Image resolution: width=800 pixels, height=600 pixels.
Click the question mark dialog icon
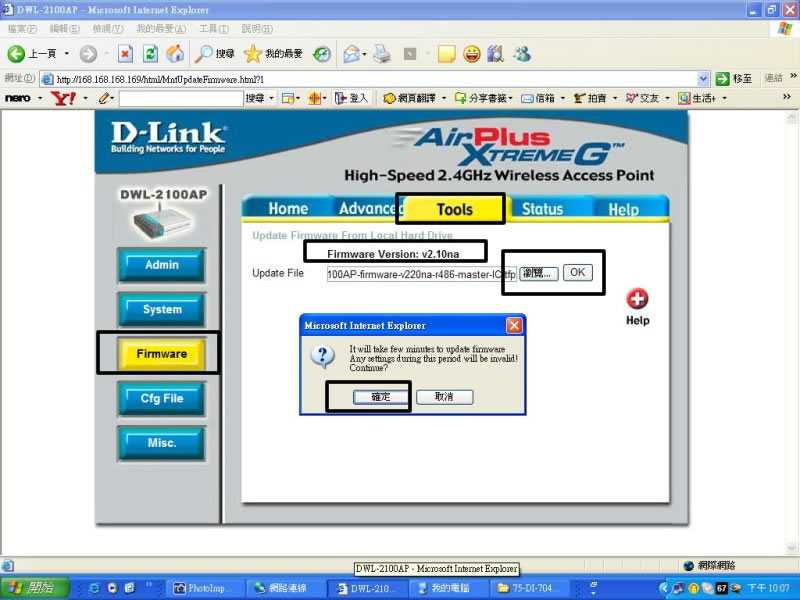pos(323,356)
